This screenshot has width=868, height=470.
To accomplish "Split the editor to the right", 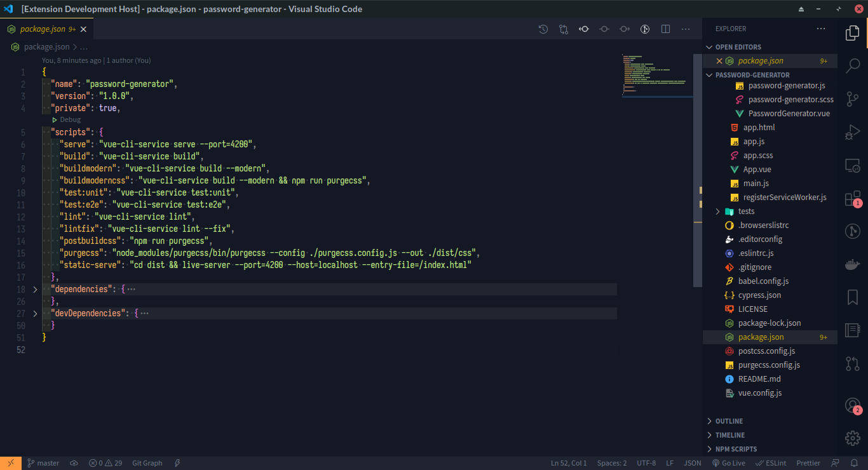I will 665,29.
